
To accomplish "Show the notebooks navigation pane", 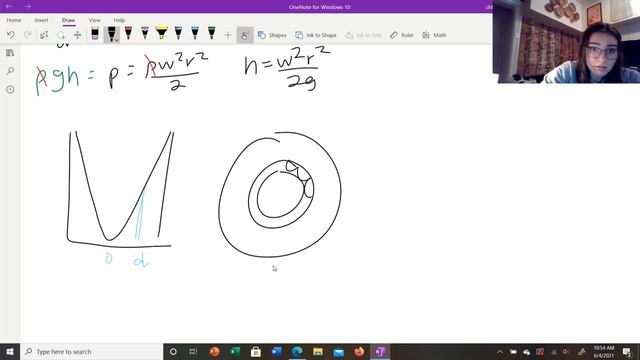I will [10, 53].
